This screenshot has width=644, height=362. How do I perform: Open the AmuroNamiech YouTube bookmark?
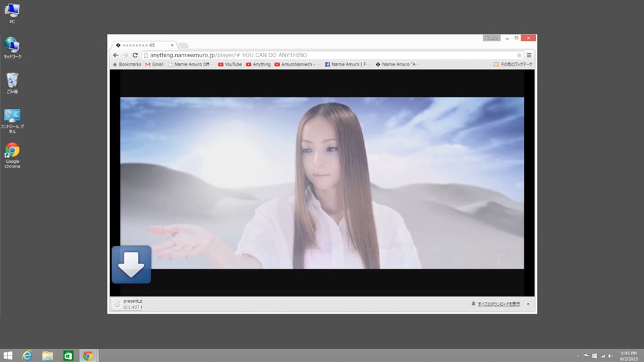(297, 64)
